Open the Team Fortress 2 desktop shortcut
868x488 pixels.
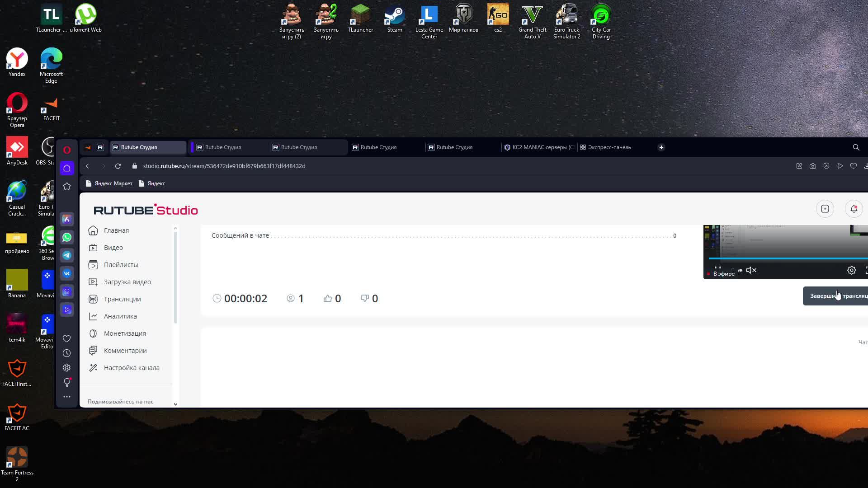(x=17, y=465)
